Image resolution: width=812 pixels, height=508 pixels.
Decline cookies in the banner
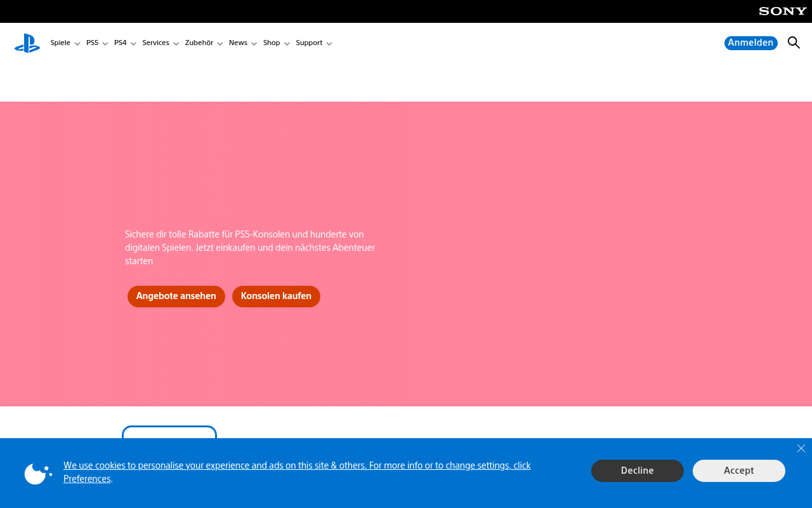[x=638, y=471]
